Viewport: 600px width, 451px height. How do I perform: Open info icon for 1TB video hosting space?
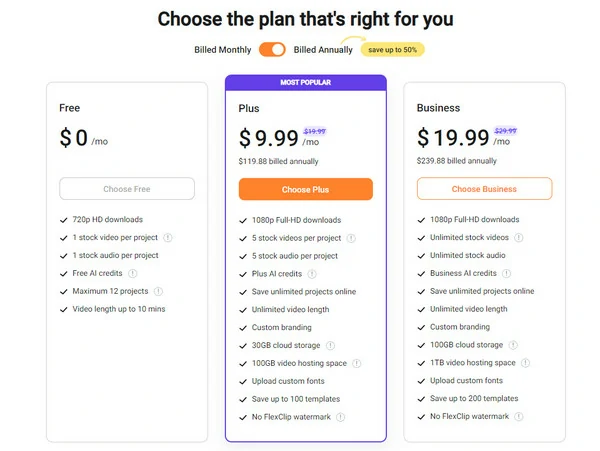(x=525, y=363)
